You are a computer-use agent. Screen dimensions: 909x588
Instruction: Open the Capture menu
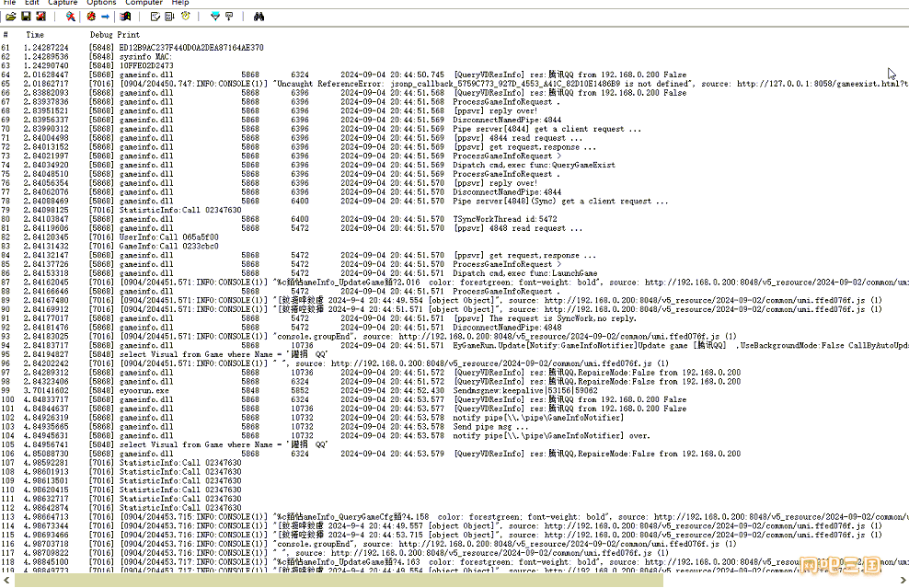coord(63,3)
